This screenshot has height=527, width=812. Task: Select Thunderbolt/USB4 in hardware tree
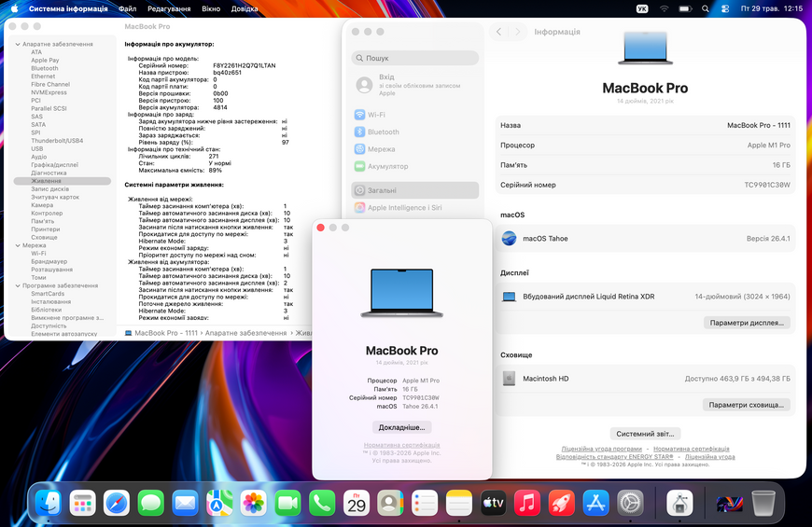(57, 141)
